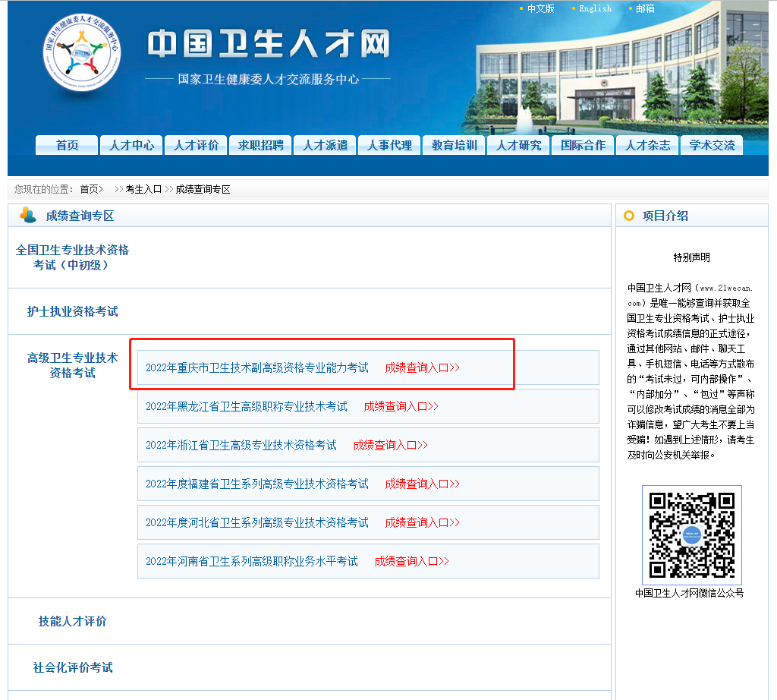The image size is (777, 700).
Task: Open 成绩查询入口 for 浙江省考试
Action: click(x=391, y=445)
